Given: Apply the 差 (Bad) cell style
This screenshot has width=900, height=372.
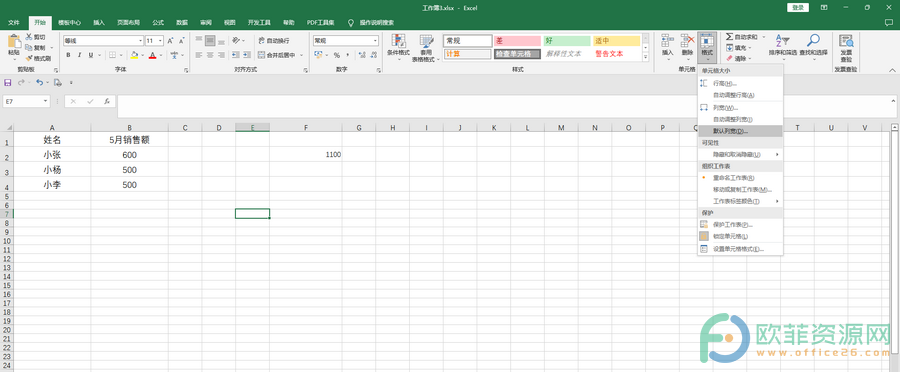Looking at the screenshot, I should tap(517, 41).
